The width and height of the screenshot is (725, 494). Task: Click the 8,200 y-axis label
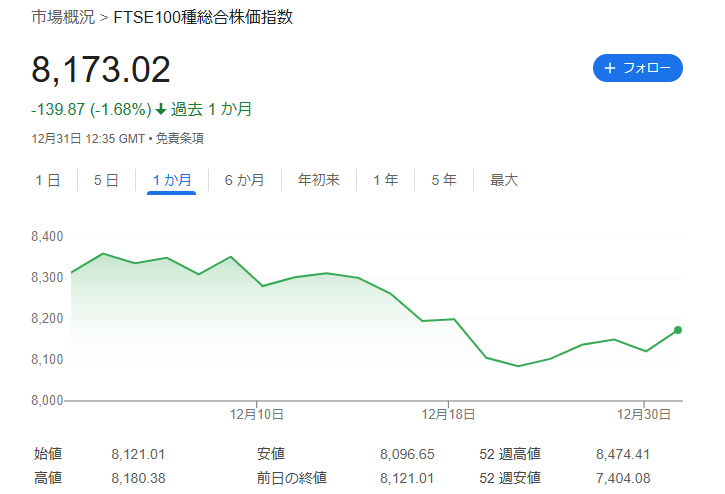(47, 318)
